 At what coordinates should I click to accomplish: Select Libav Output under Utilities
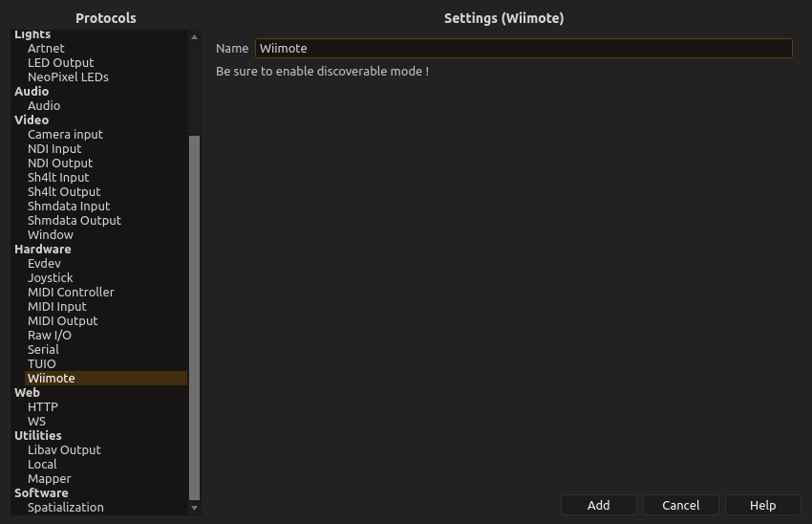[64, 449]
